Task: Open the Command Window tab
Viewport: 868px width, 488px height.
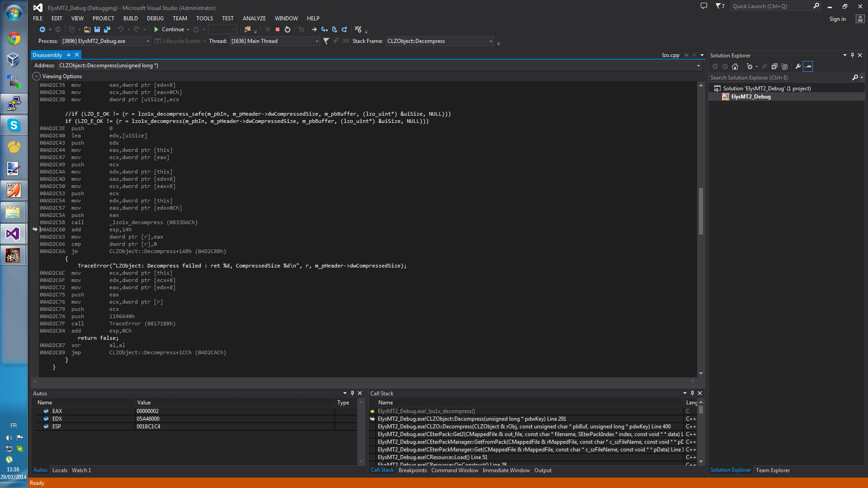Action: (454, 470)
